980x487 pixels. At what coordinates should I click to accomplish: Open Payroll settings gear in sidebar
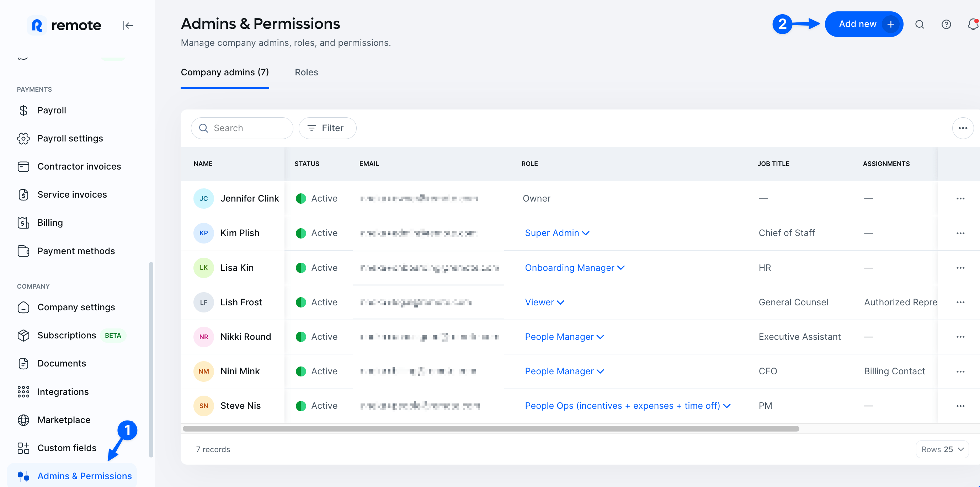[23, 138]
